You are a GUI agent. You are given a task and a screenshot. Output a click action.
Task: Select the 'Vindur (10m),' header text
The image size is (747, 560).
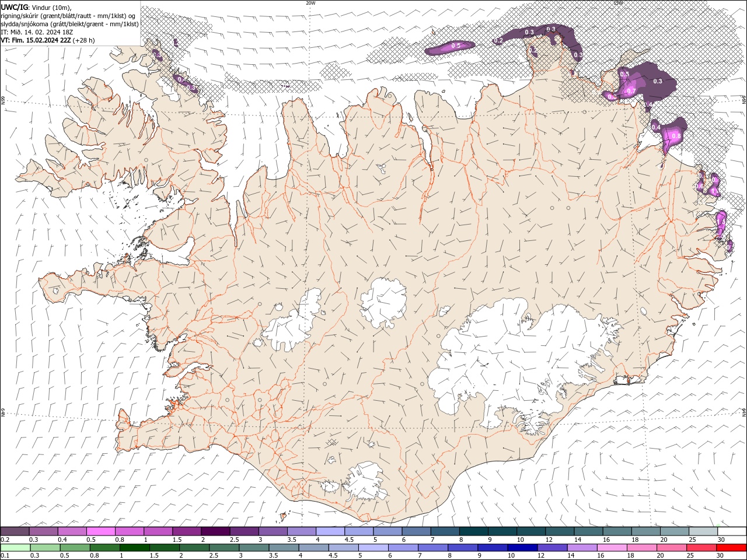[x=51, y=7]
